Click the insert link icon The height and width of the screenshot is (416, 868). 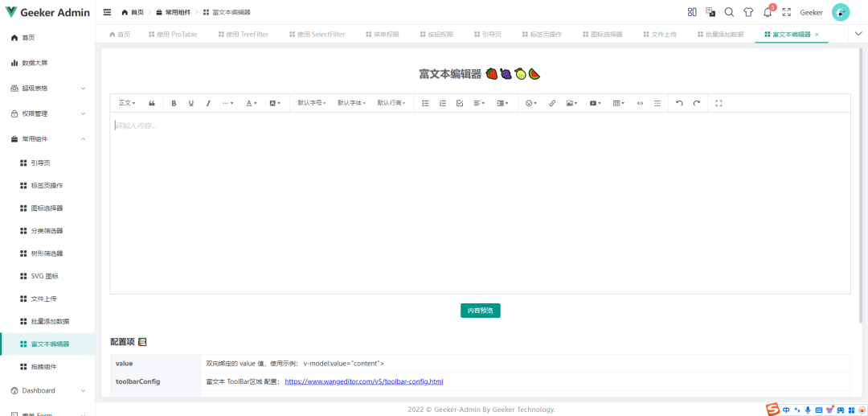click(552, 103)
